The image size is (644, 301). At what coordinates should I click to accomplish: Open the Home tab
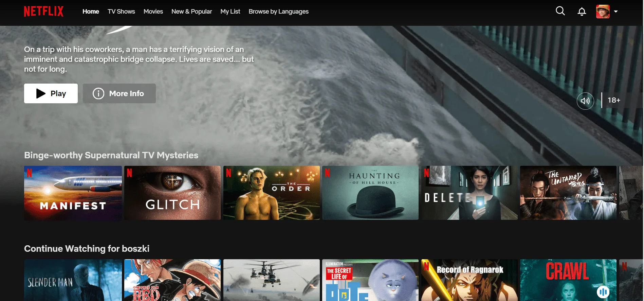91,12
